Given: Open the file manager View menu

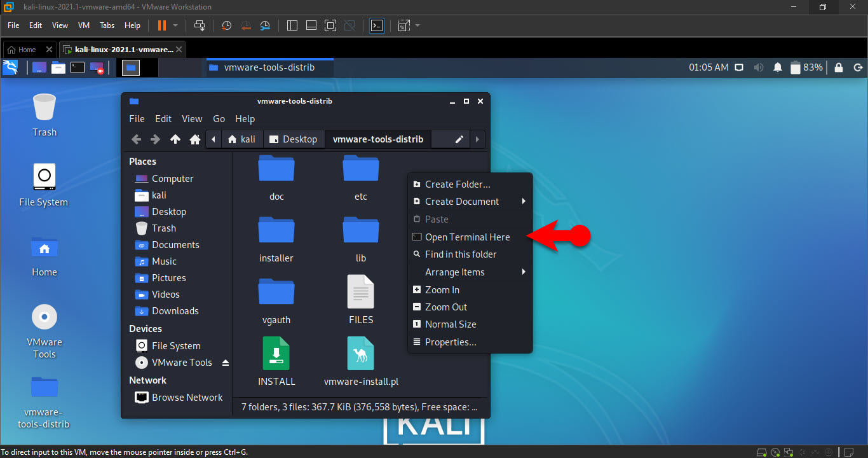Looking at the screenshot, I should (x=192, y=119).
